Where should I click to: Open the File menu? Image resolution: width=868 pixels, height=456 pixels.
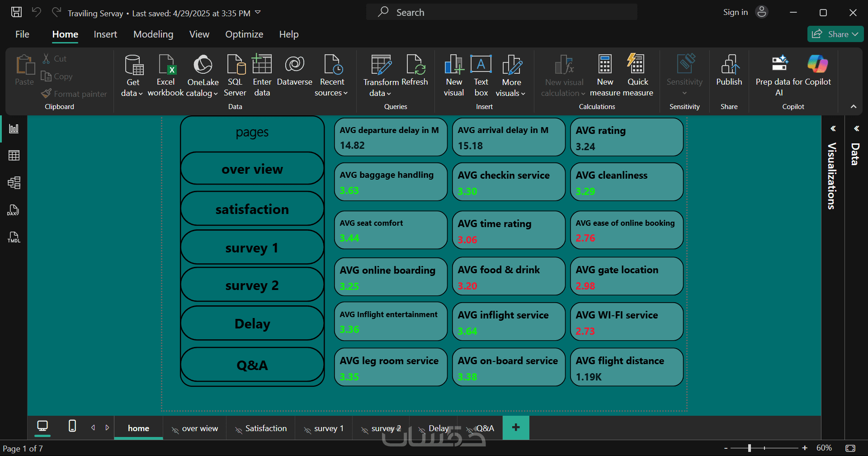click(x=22, y=34)
